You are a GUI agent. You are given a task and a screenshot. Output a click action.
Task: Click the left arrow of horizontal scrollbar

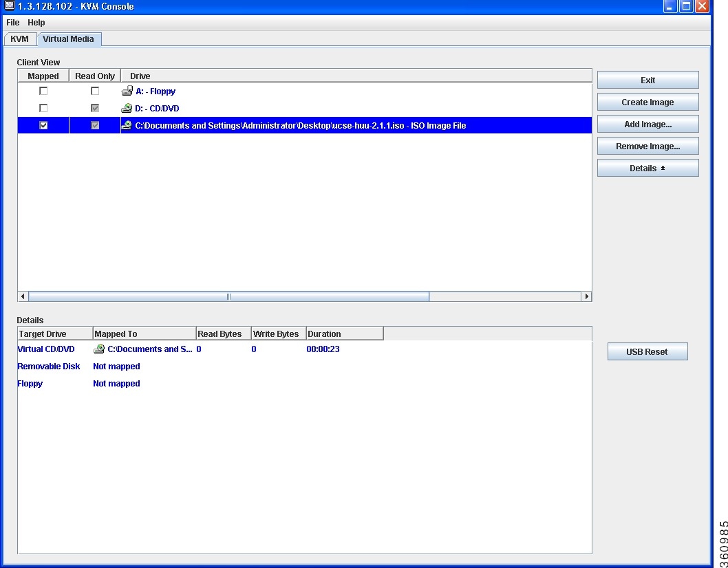(23, 296)
